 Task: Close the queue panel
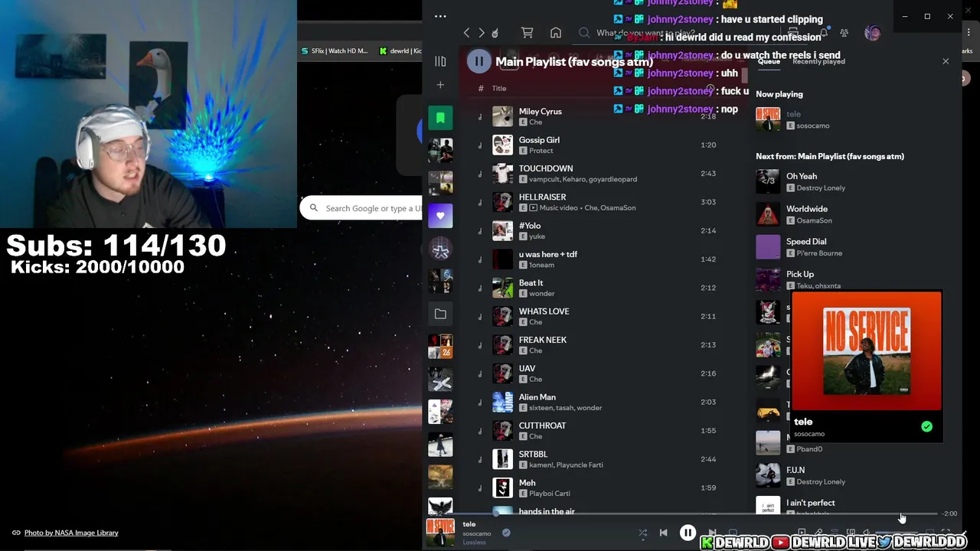pos(946,61)
